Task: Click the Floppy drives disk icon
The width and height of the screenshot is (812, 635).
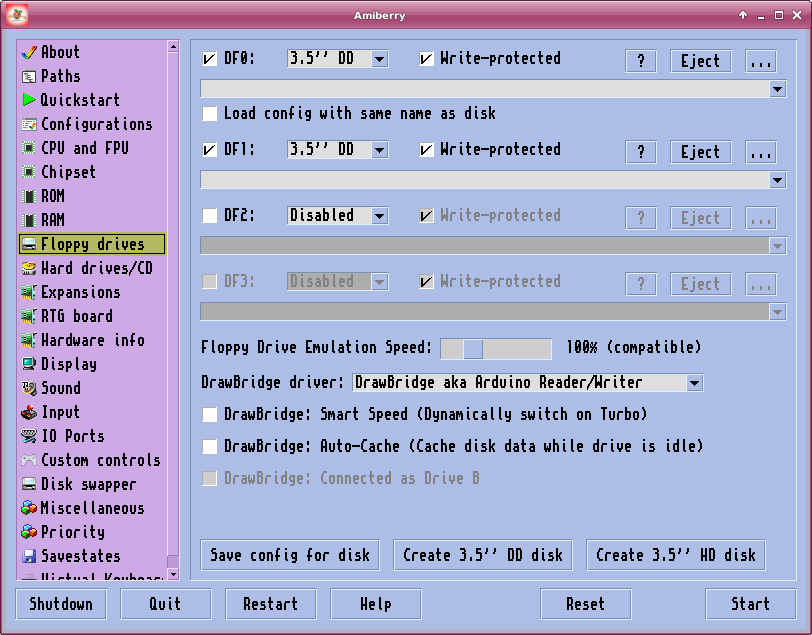Action: pos(29,244)
